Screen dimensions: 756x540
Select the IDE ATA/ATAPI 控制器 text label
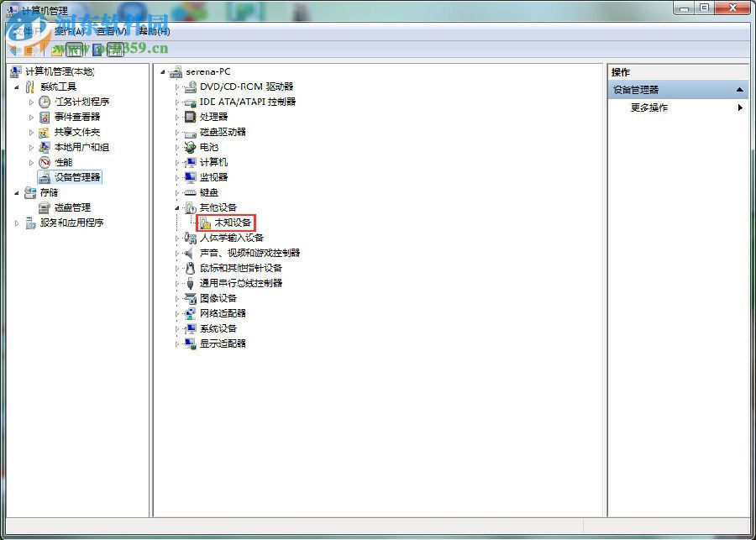click(248, 102)
